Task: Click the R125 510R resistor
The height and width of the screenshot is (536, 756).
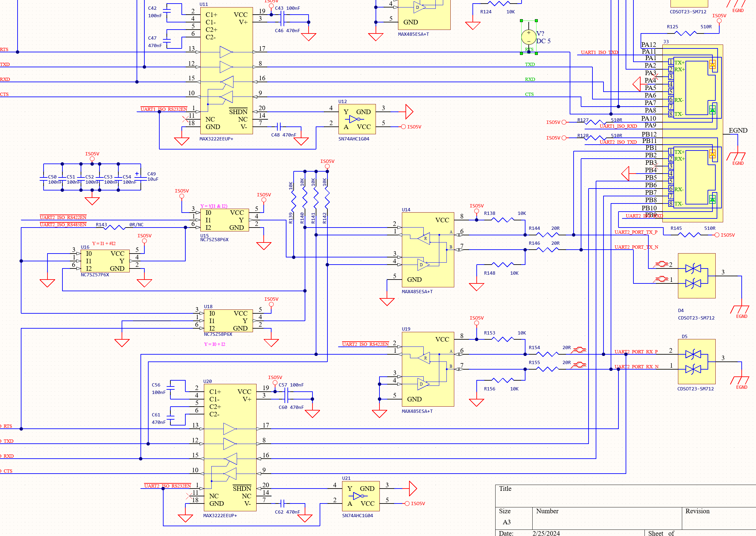Action: 685,33
